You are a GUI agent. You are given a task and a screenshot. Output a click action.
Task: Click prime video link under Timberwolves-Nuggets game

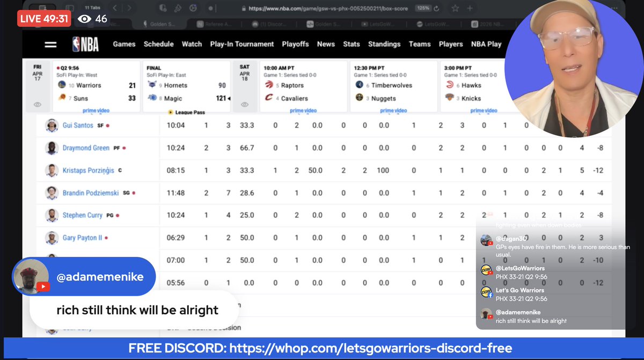[x=394, y=111]
